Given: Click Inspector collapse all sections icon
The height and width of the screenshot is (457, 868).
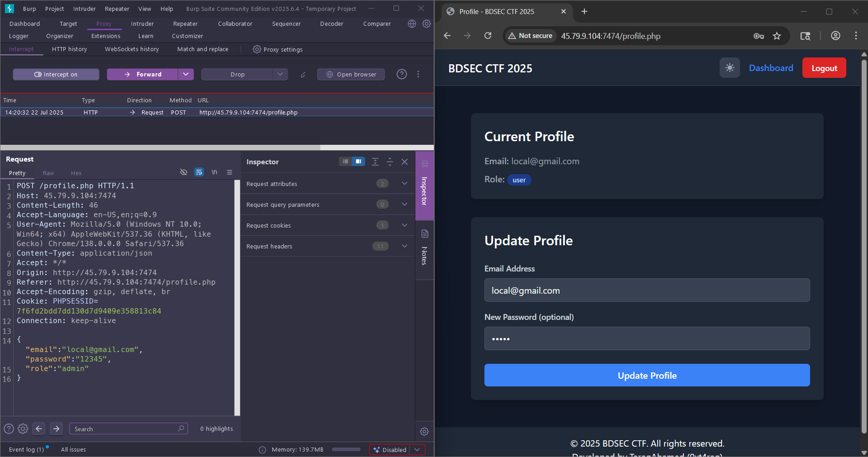Looking at the screenshot, I should point(390,162).
